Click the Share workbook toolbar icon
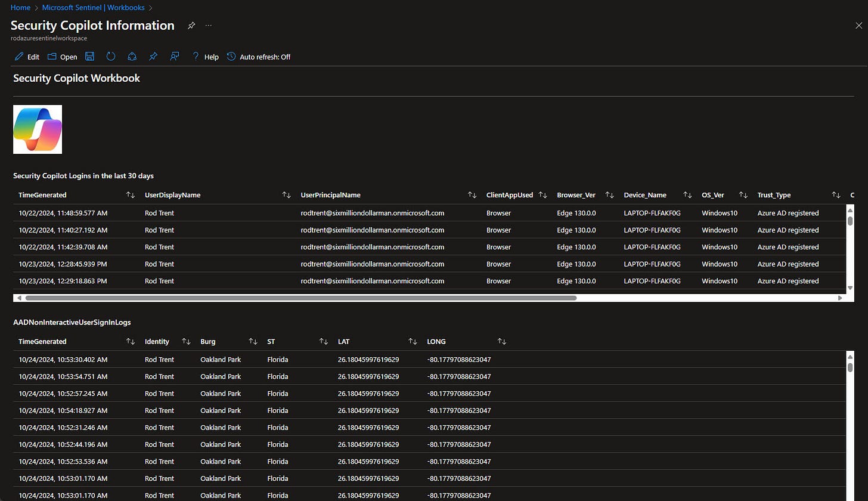 132,56
